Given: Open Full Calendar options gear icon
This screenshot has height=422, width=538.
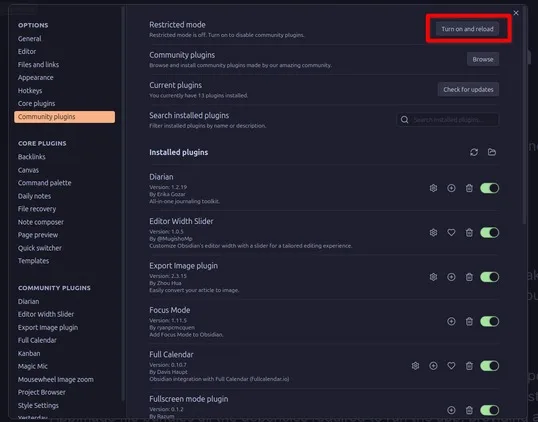Looking at the screenshot, I should tap(416, 366).
